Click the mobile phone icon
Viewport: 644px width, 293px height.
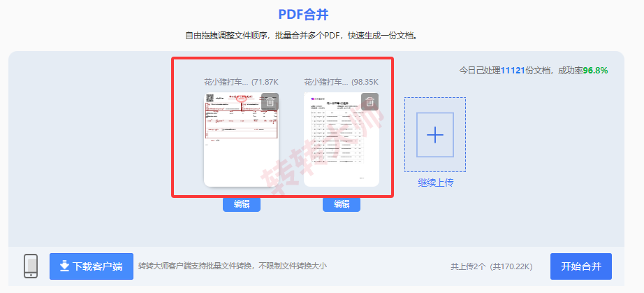coord(31,266)
